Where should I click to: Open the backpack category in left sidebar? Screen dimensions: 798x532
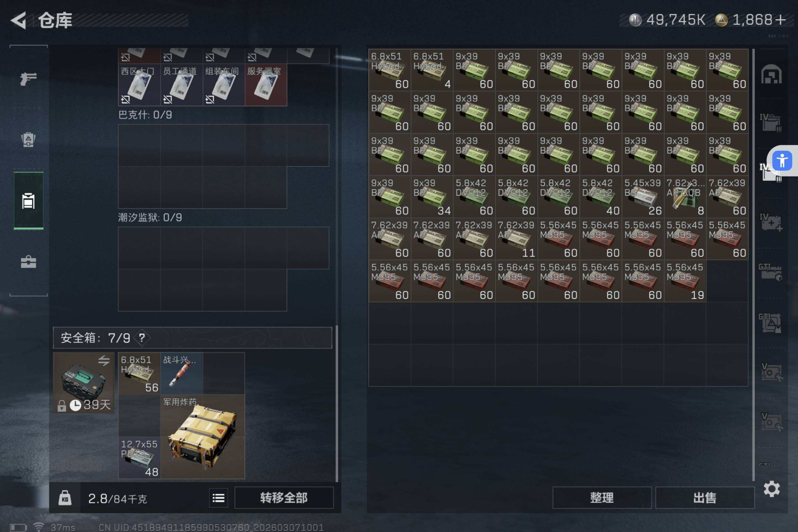point(29,139)
